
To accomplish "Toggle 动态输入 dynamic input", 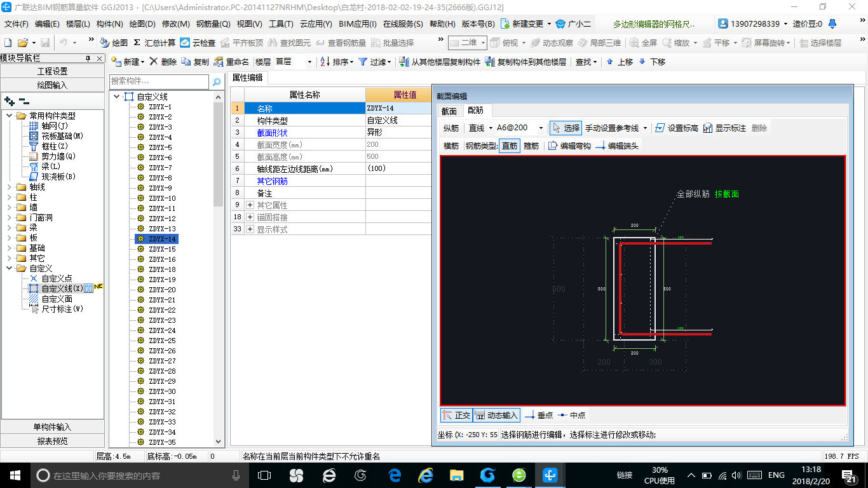I will [497, 415].
